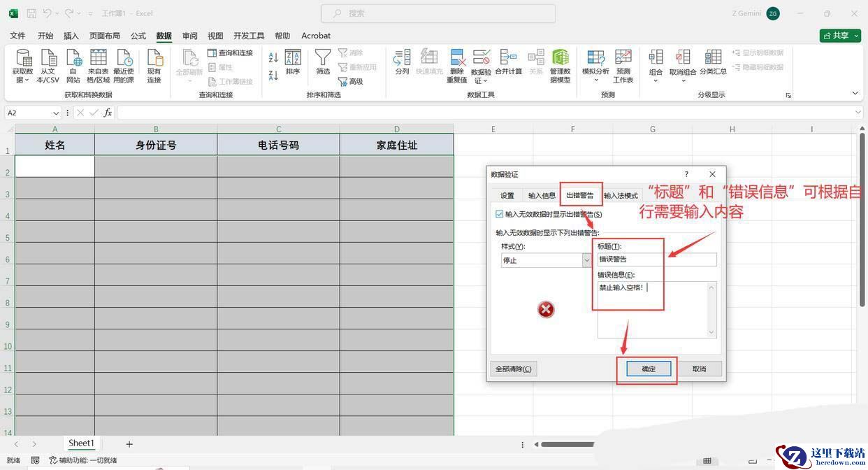Switch to the 插入 (Insert) ribbon tab

click(71, 36)
